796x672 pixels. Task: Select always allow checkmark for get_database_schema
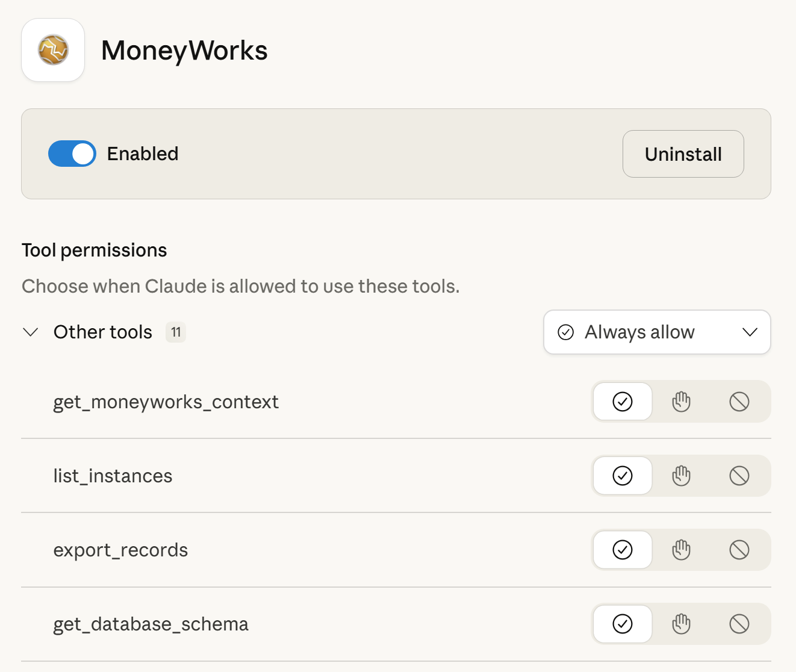click(x=623, y=624)
